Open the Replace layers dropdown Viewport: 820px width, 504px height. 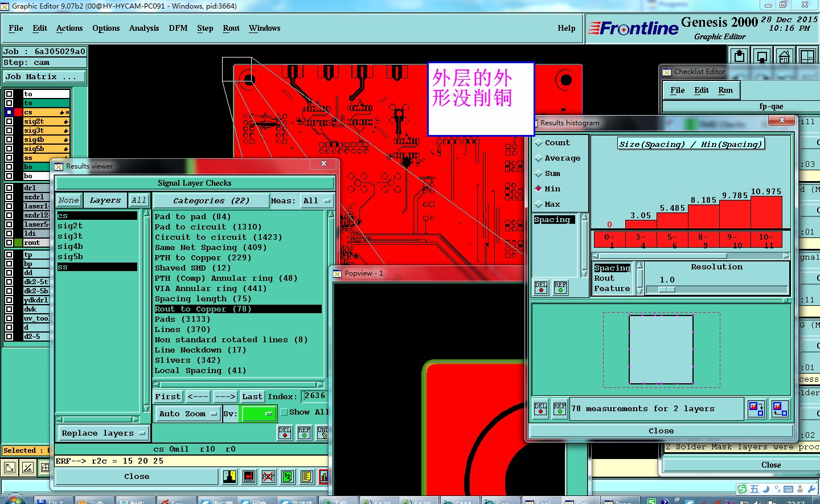102,433
